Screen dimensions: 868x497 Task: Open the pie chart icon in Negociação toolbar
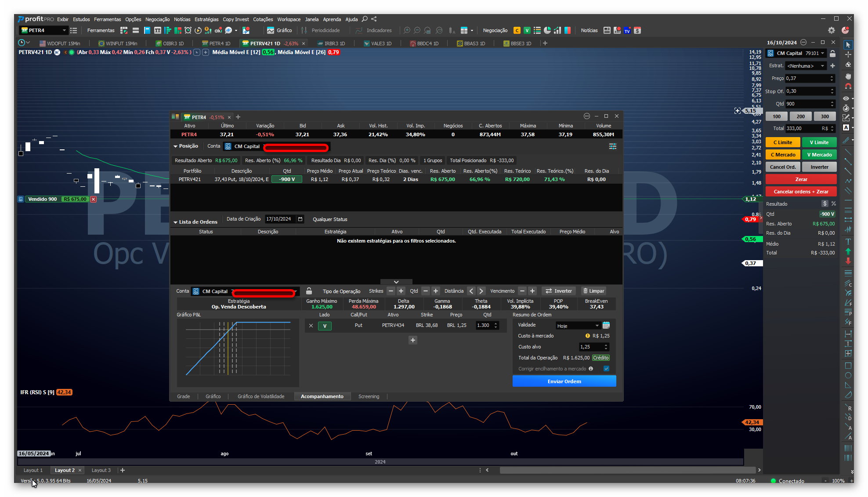pos(547,30)
